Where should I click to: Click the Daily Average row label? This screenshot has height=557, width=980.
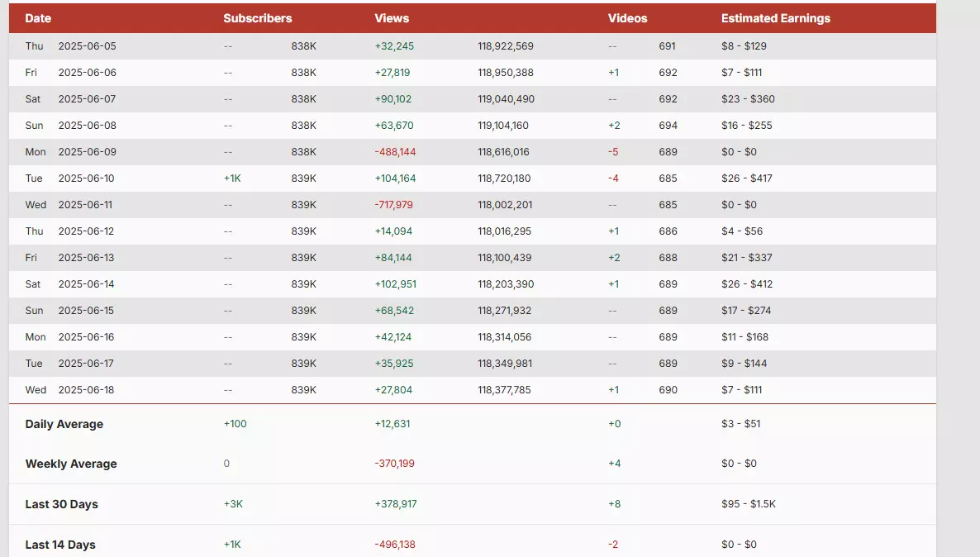tap(64, 424)
